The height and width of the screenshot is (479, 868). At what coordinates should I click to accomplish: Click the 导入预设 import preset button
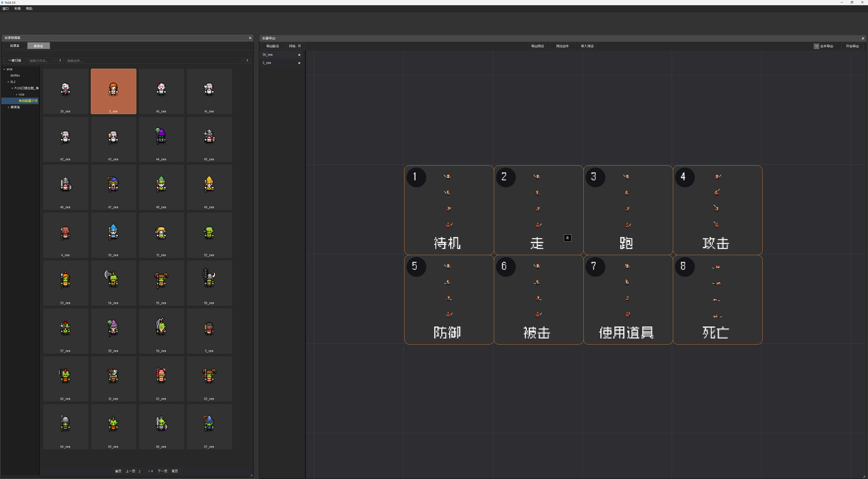pos(587,46)
